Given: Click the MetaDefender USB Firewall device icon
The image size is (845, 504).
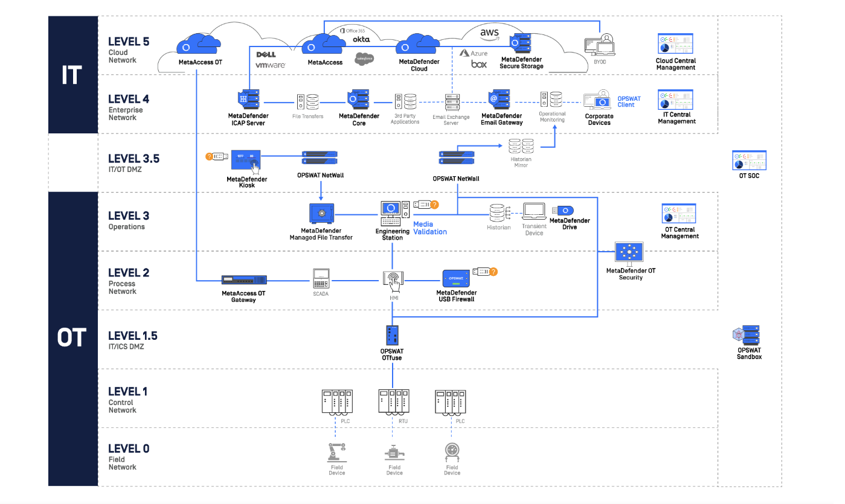Looking at the screenshot, I should pos(455,279).
